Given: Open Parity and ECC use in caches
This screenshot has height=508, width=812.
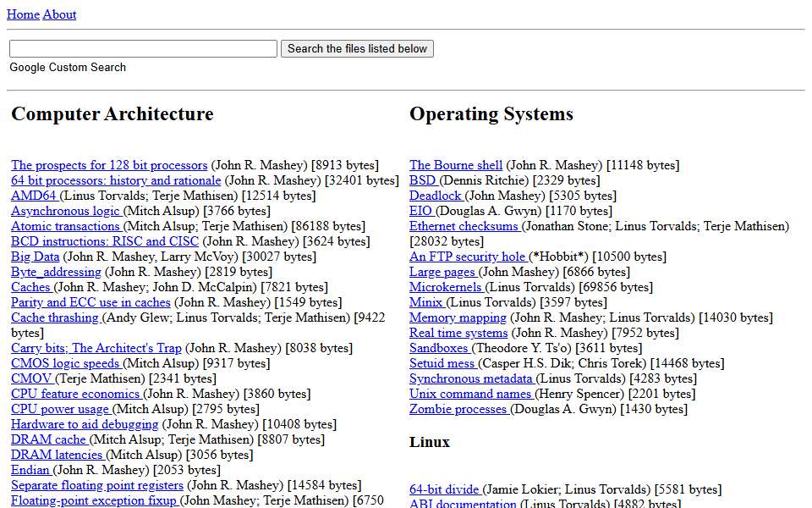Looking at the screenshot, I should coord(91,303).
